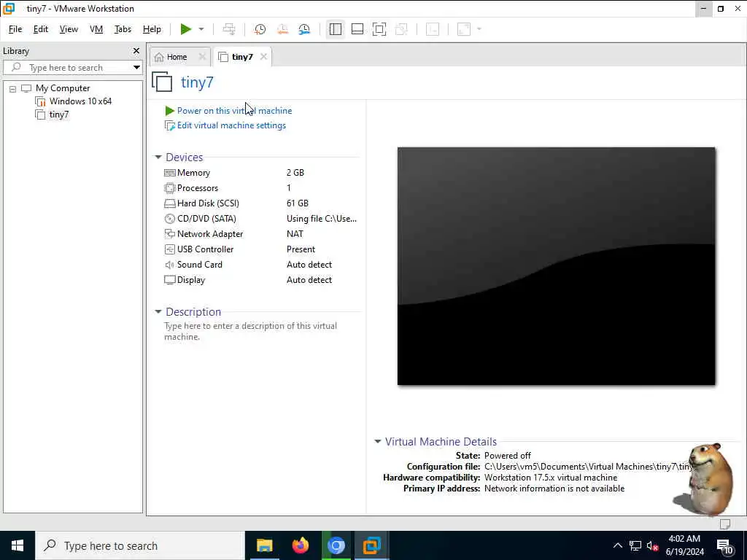The height and width of the screenshot is (560, 747).
Task: Click the VM screen preview thumbnail
Action: tap(556, 265)
